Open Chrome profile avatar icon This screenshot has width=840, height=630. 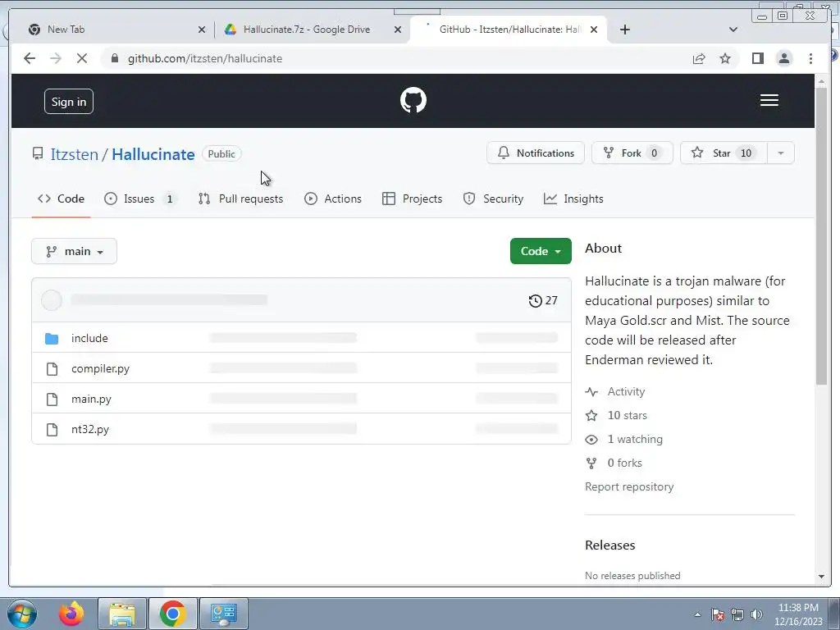[783, 58]
